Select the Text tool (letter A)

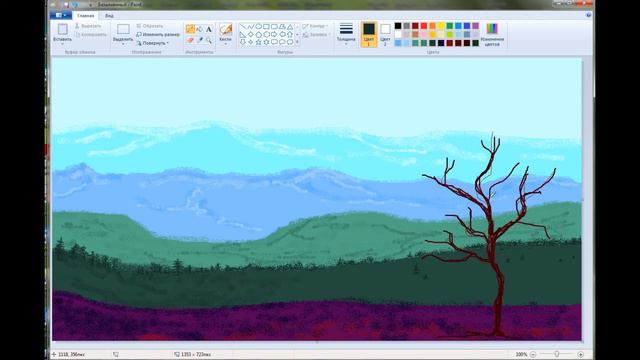click(209, 29)
